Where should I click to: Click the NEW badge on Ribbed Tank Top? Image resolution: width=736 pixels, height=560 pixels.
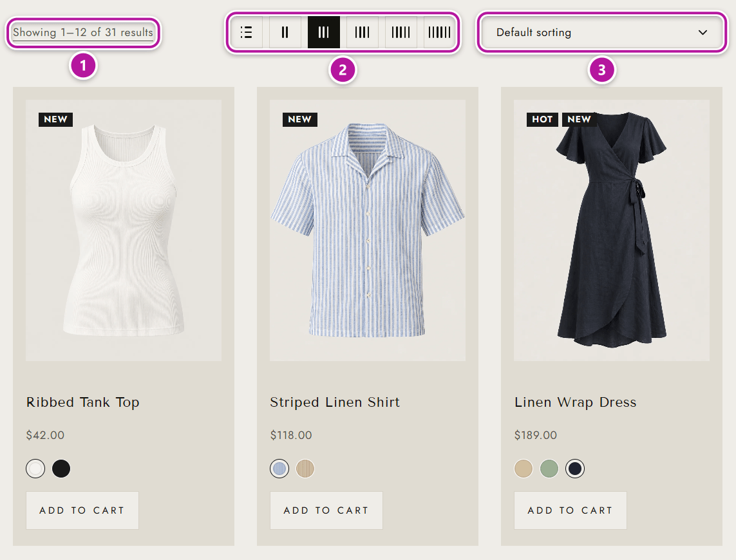tap(56, 119)
